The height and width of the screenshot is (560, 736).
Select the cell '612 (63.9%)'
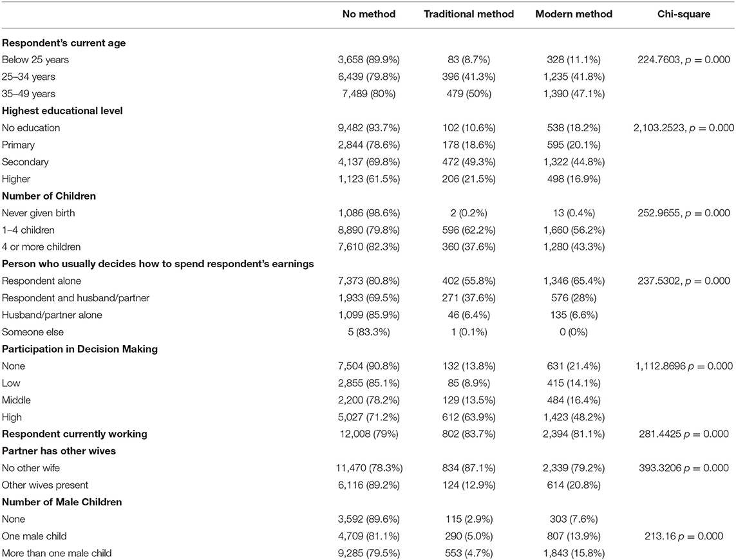pos(469,417)
